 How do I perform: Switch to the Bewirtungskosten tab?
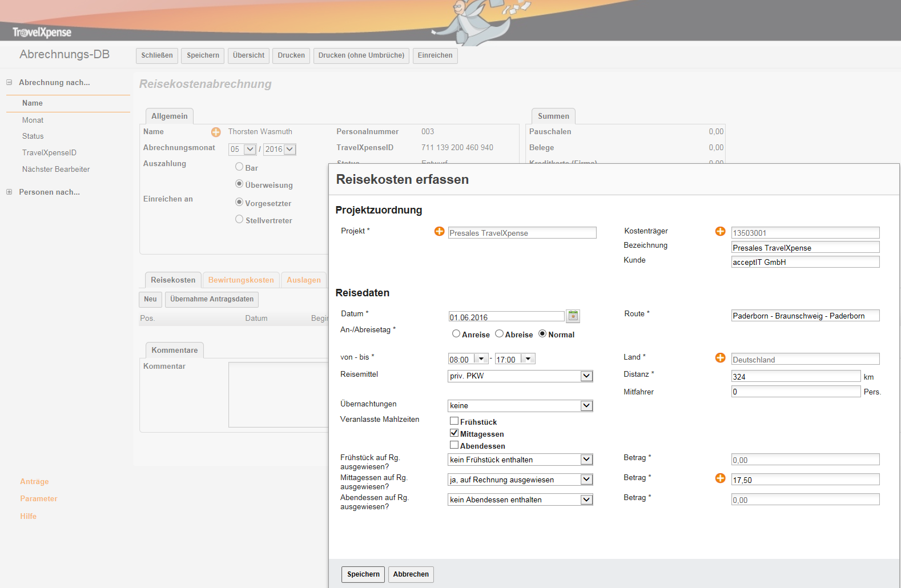pos(241,280)
